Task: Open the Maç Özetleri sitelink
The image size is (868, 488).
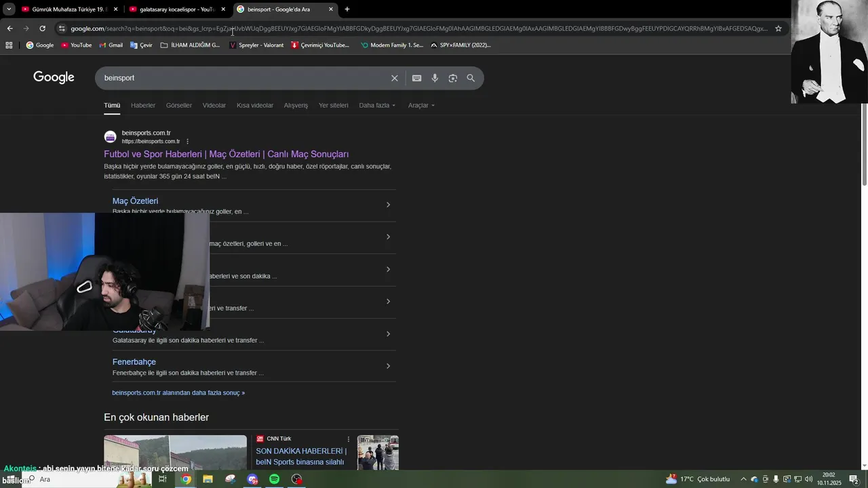Action: [135, 201]
